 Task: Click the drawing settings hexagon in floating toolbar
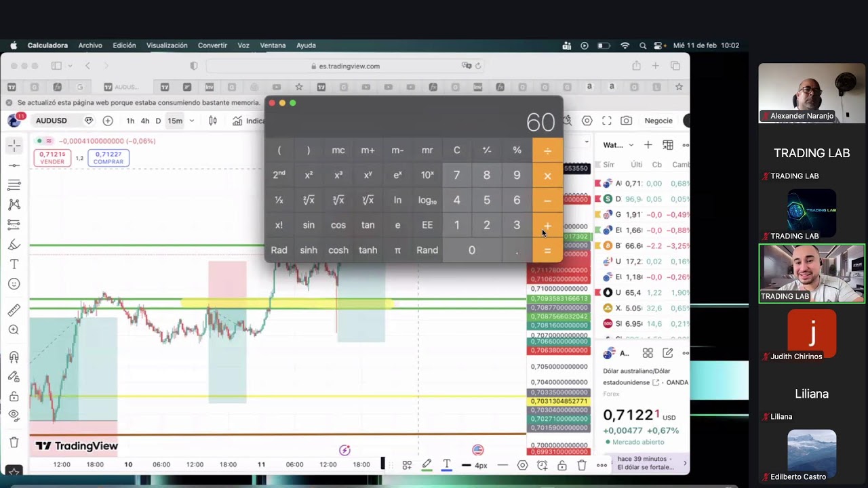point(522,465)
